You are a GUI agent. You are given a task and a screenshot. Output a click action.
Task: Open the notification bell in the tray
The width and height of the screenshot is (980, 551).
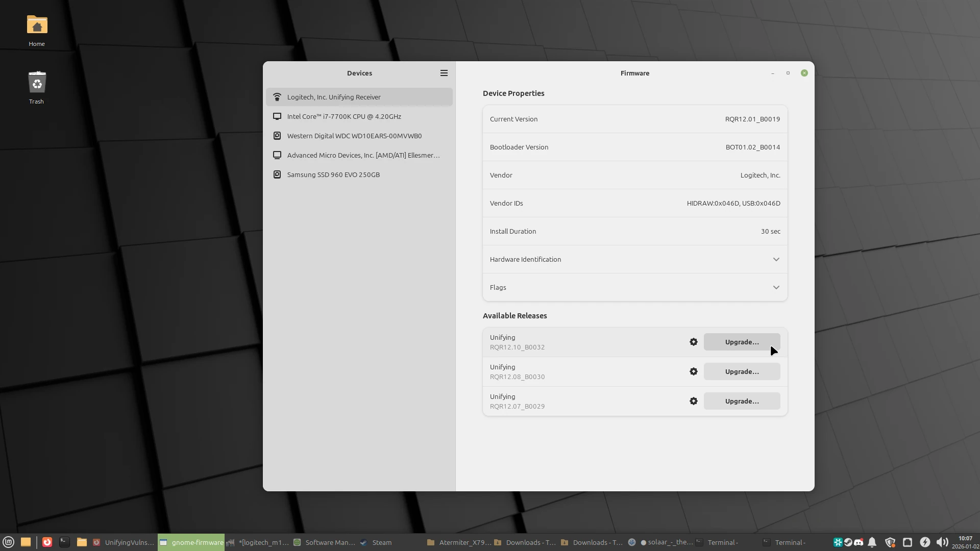click(x=873, y=542)
